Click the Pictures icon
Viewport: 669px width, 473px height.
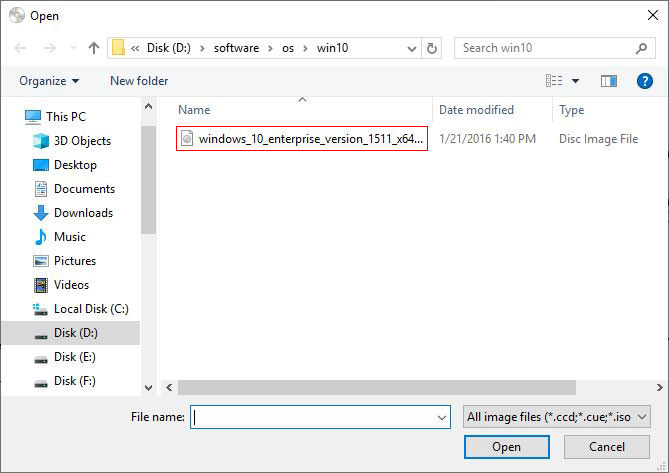click(x=41, y=261)
